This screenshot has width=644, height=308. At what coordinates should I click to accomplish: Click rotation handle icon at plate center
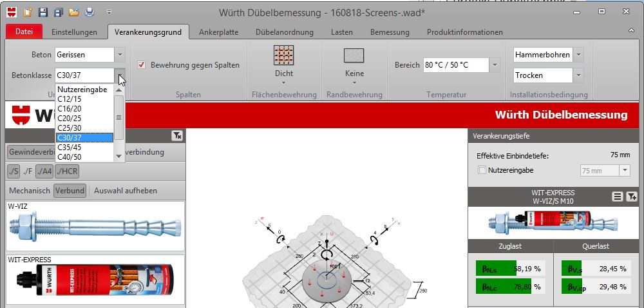tap(327, 255)
